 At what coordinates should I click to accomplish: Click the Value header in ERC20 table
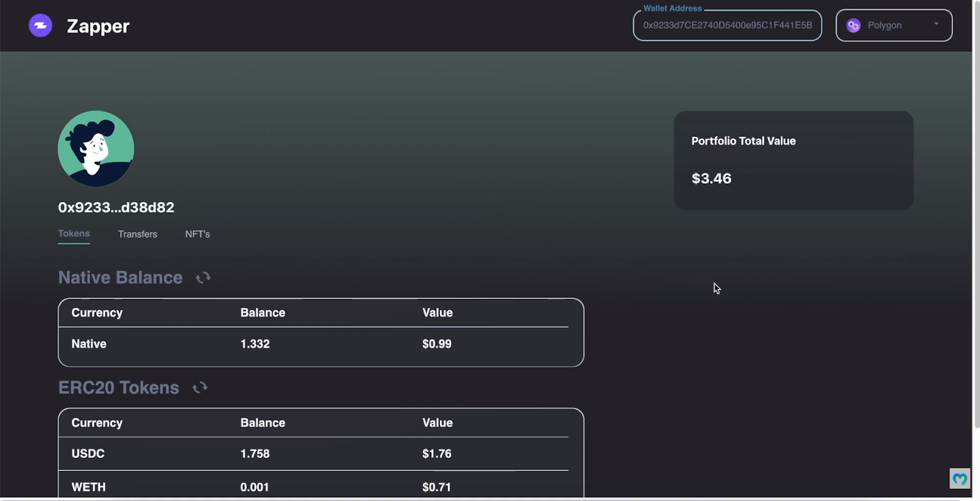tap(437, 423)
